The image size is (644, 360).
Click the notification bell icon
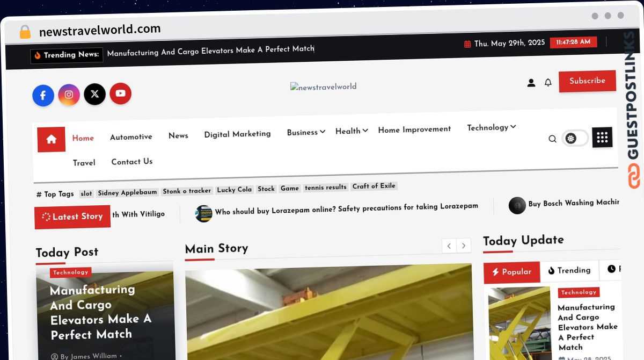(x=548, y=82)
